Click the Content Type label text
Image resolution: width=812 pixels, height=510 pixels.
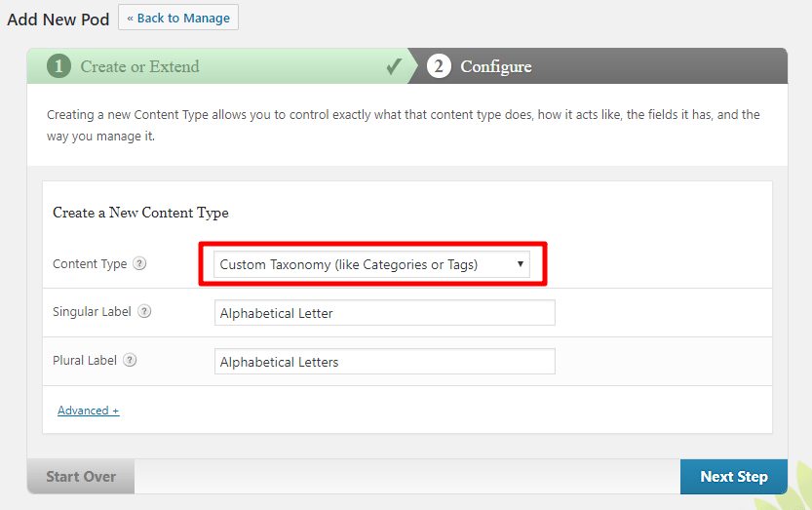click(x=90, y=264)
